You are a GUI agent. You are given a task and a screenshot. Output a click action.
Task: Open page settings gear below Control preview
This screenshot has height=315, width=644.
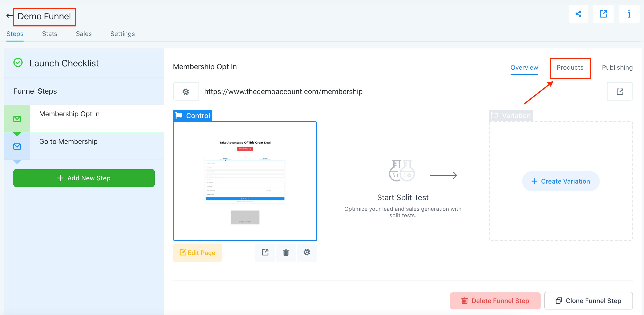pyautogui.click(x=307, y=253)
